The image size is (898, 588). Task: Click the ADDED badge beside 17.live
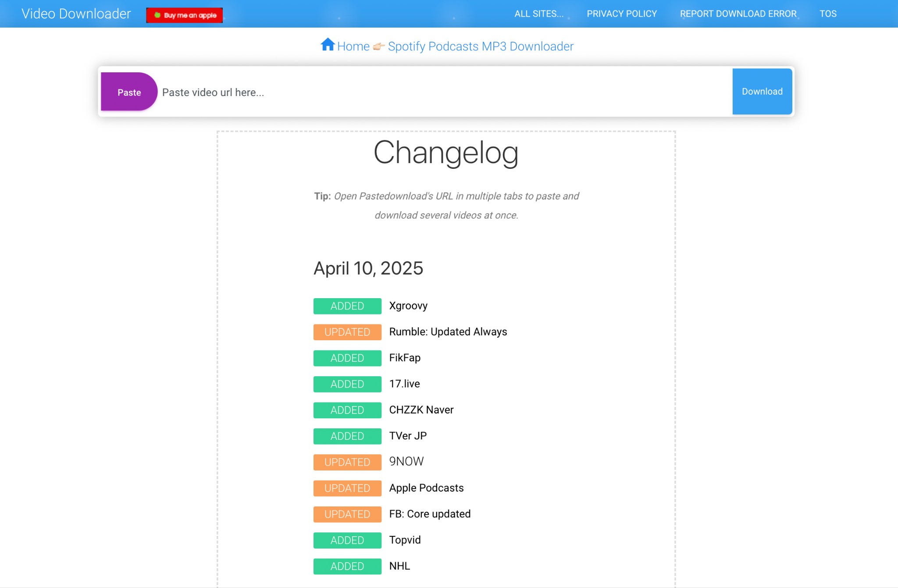point(347,384)
